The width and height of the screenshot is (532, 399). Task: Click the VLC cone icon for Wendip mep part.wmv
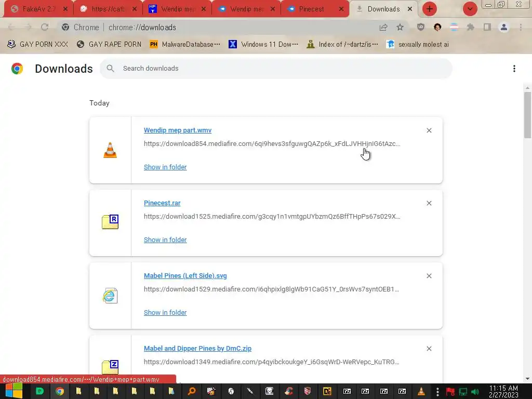tap(110, 150)
